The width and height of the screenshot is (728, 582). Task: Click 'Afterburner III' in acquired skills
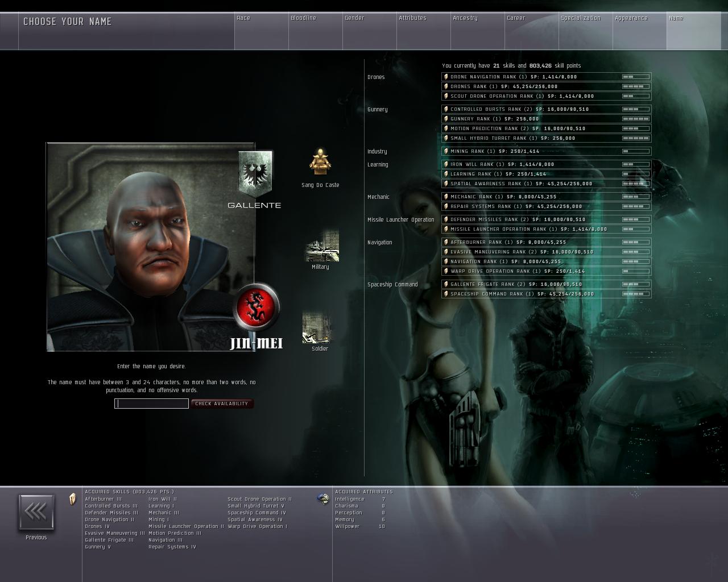[103, 499]
